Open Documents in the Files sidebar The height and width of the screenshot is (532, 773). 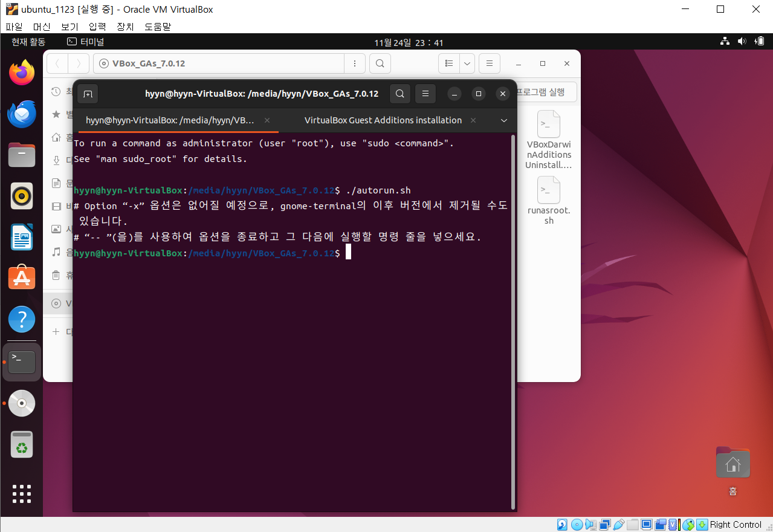(x=58, y=183)
